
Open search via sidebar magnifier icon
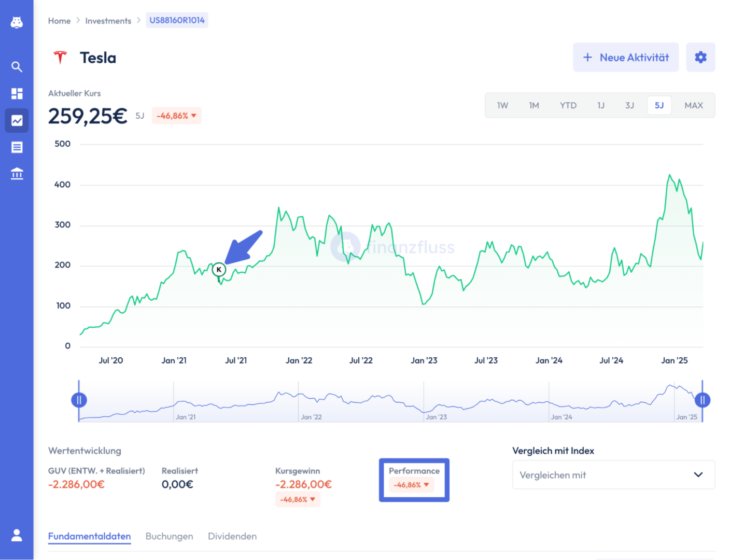[17, 67]
